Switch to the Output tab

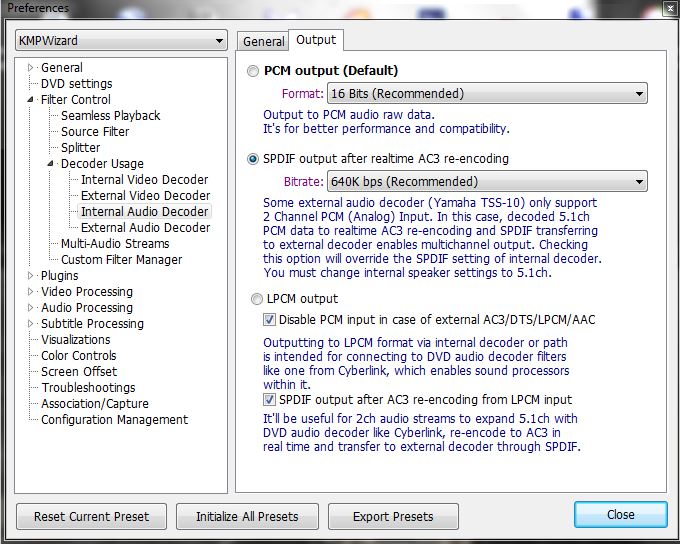tap(316, 40)
